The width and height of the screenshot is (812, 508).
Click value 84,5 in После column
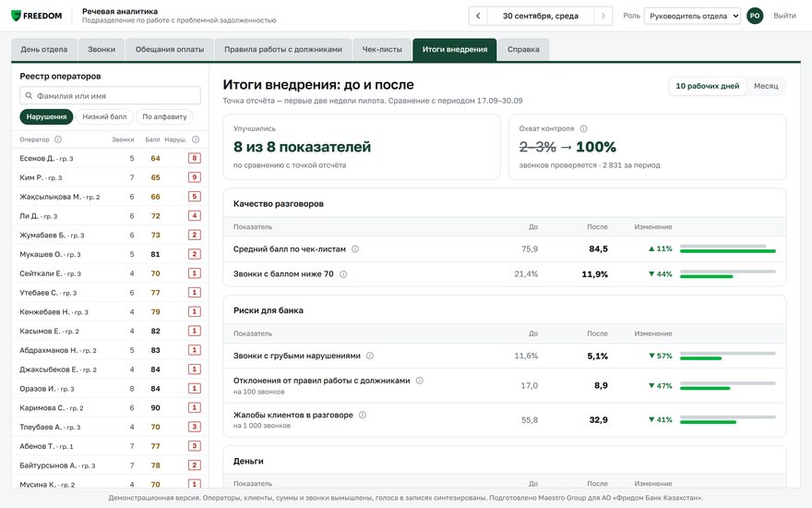(x=598, y=248)
